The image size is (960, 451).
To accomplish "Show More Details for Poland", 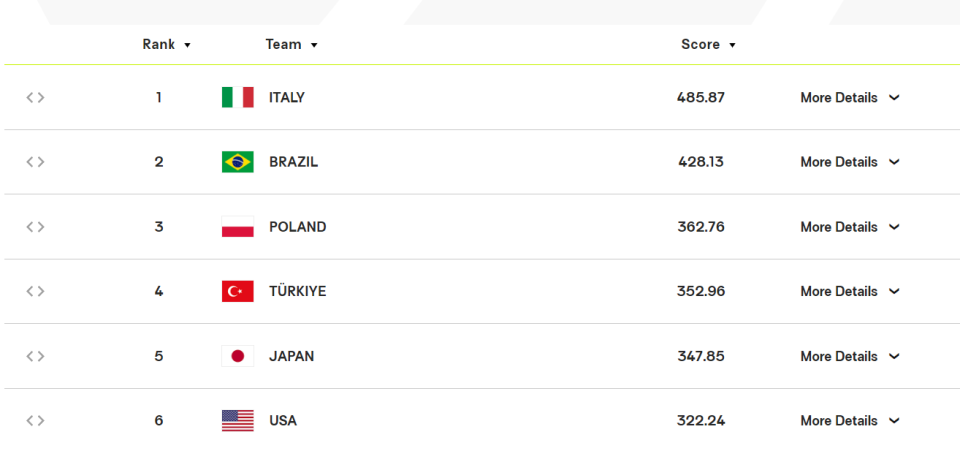I will pos(850,227).
